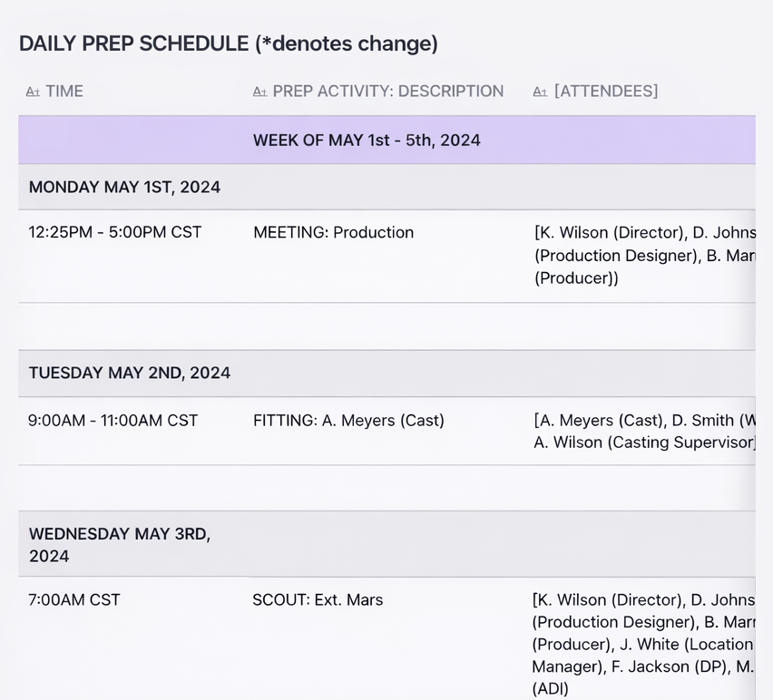This screenshot has width=773, height=700.
Task: Select the [ATTENDEES] column header label
Action: point(606,92)
